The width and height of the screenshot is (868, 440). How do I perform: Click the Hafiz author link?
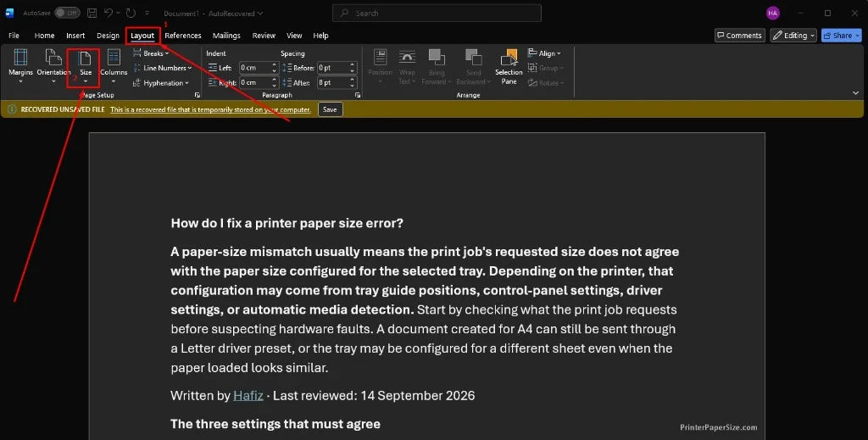pyautogui.click(x=248, y=396)
